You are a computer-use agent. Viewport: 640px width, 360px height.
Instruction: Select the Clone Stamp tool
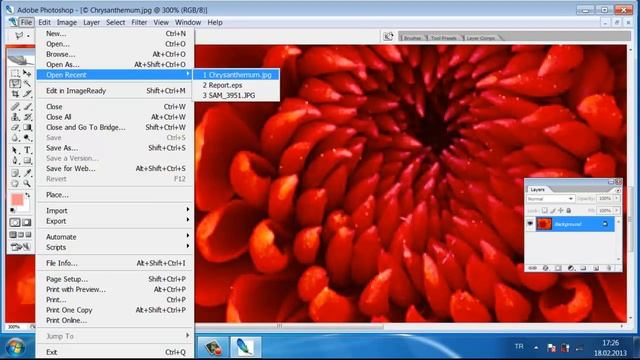pos(15,117)
